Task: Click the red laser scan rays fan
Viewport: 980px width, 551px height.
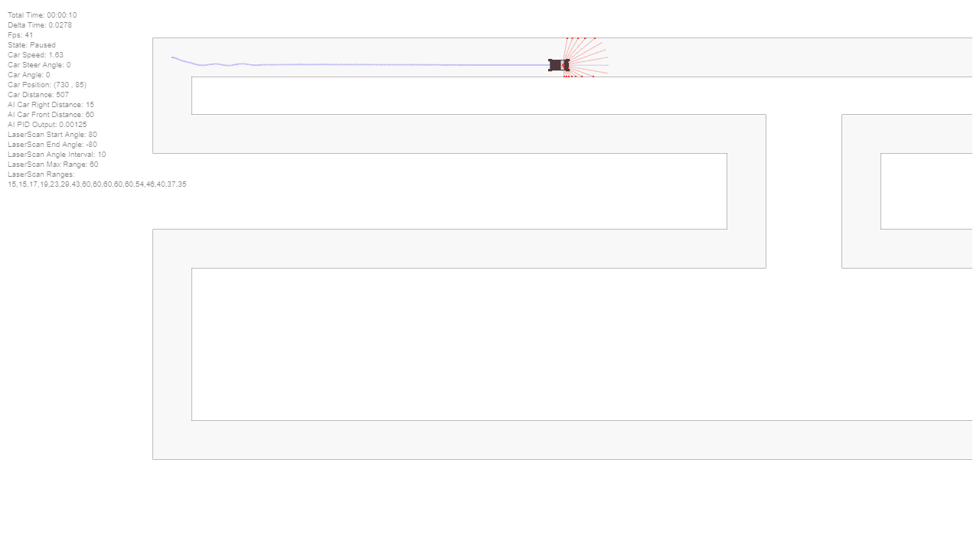Action: click(x=586, y=57)
